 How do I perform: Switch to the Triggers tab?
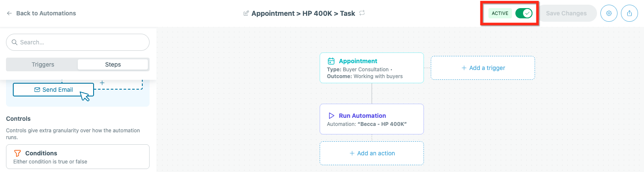click(x=43, y=64)
